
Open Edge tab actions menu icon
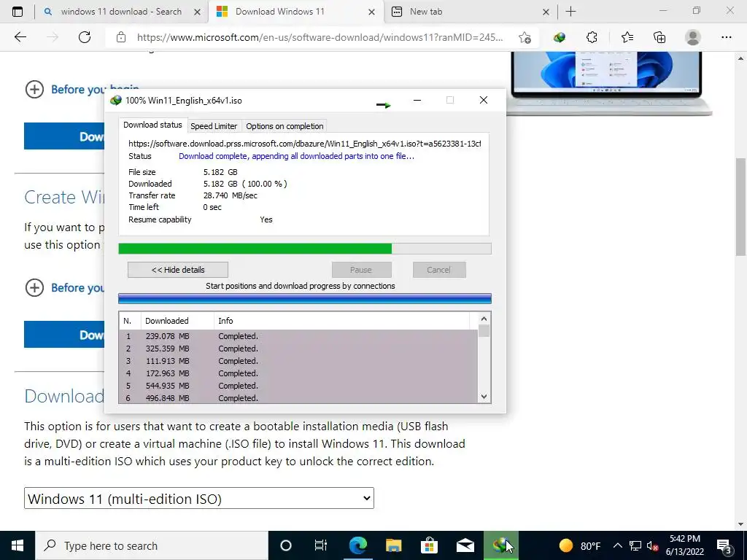[x=18, y=12]
